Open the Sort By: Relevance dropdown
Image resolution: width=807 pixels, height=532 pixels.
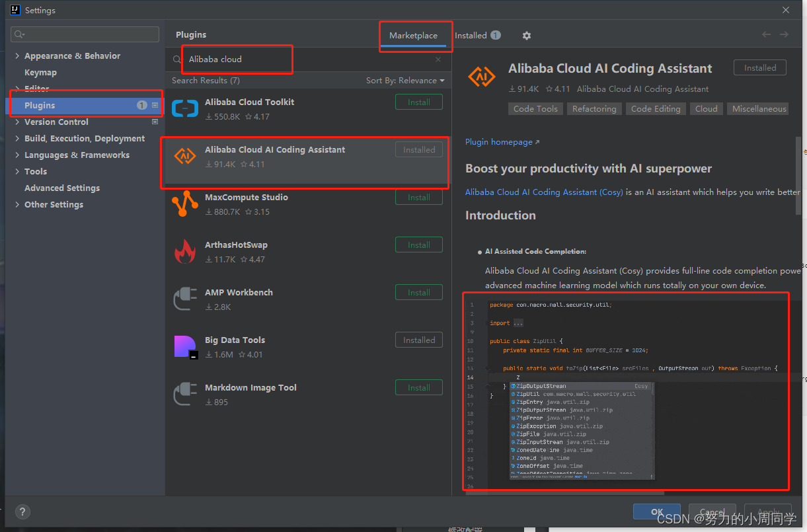click(x=405, y=81)
